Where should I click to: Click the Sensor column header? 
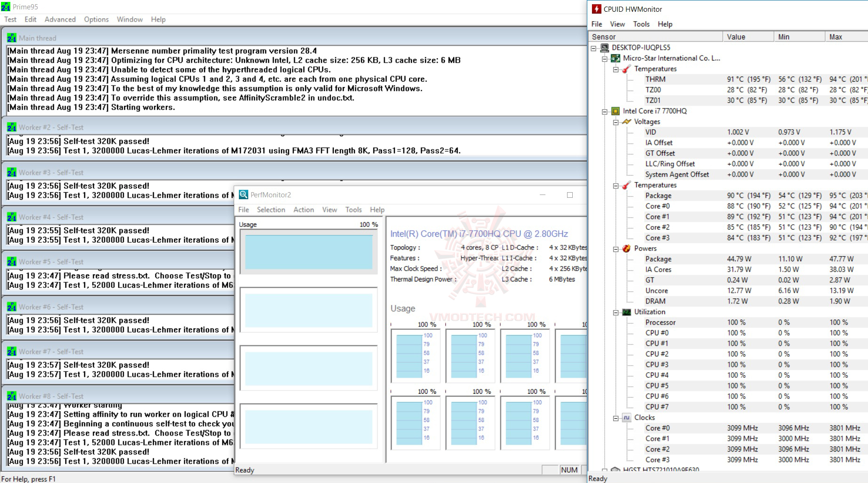(655, 37)
